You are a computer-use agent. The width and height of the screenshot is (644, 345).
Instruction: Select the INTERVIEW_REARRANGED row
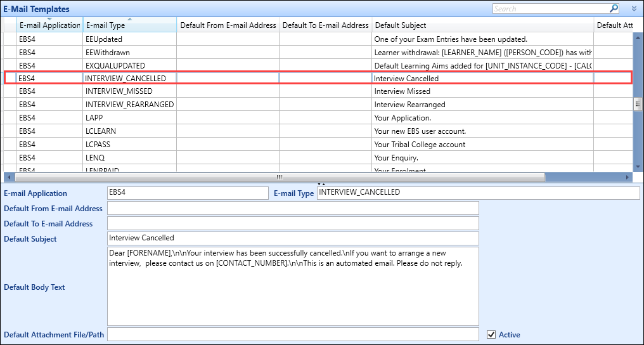[x=318, y=104]
